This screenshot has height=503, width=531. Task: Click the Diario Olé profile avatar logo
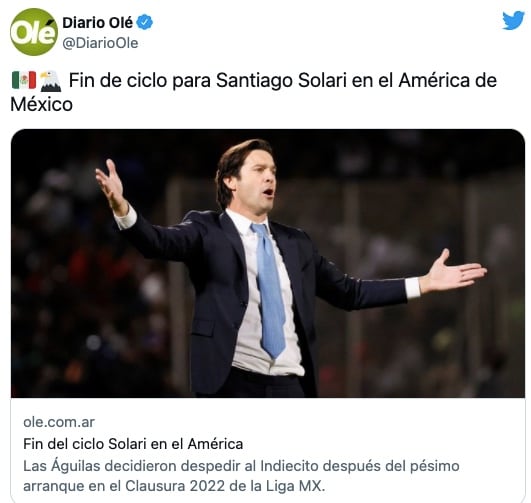34,32
